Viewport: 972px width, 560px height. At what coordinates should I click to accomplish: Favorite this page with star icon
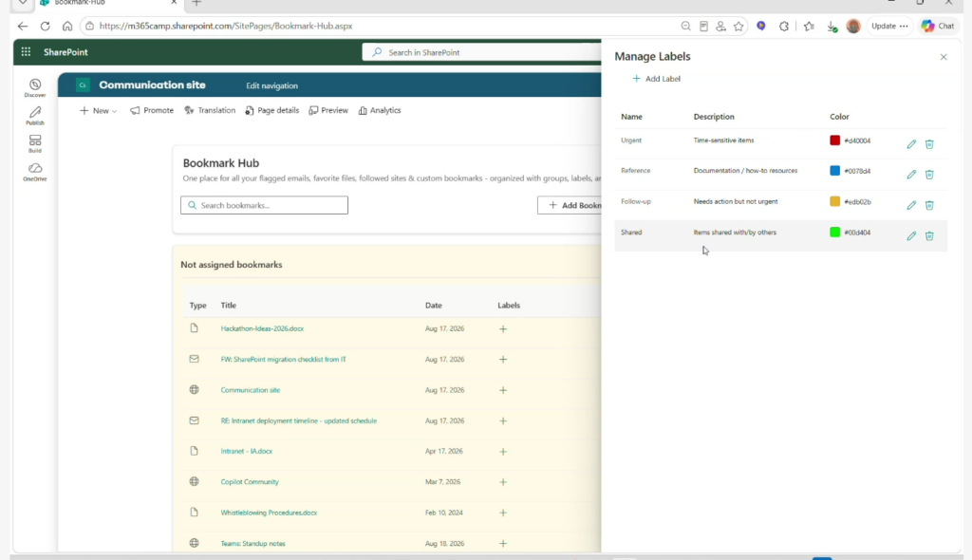click(x=738, y=26)
